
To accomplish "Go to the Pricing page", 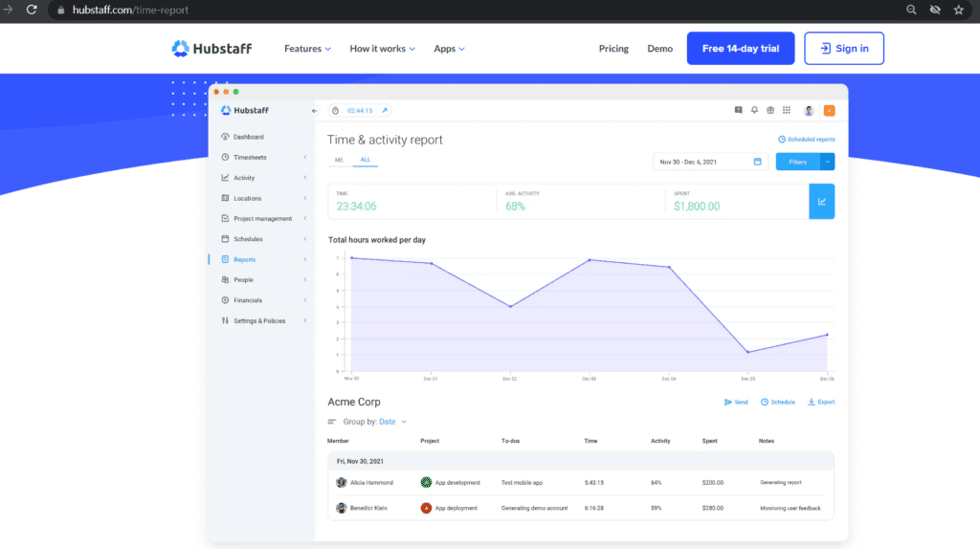I will pos(613,48).
